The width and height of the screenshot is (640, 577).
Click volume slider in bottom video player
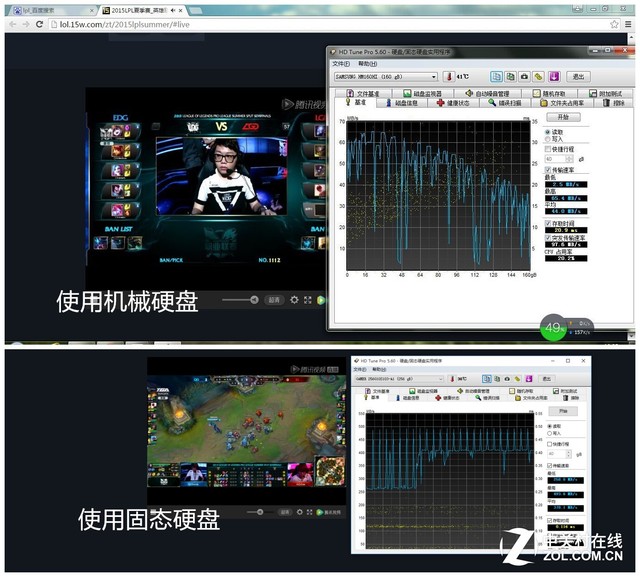(x=260, y=512)
